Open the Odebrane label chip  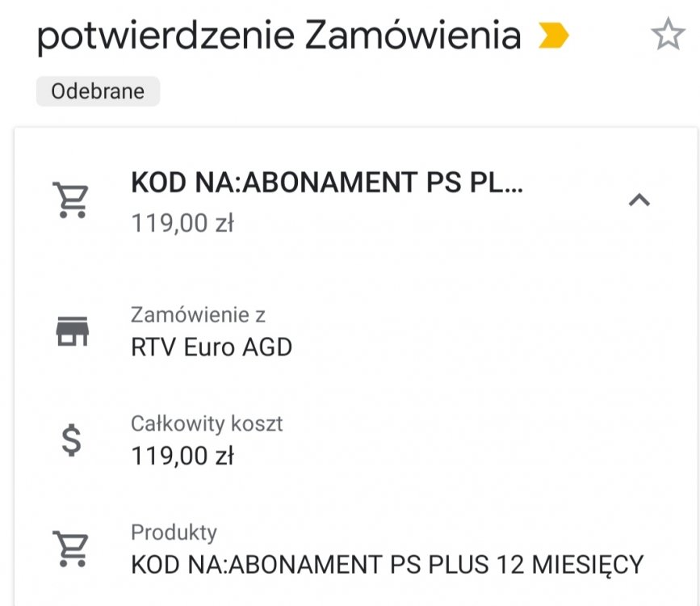click(98, 91)
